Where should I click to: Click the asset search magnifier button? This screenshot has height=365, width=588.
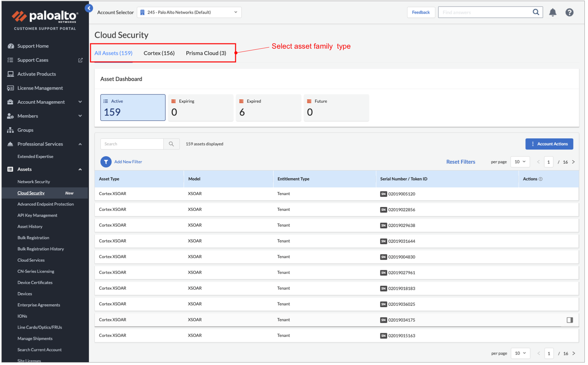pyautogui.click(x=171, y=144)
